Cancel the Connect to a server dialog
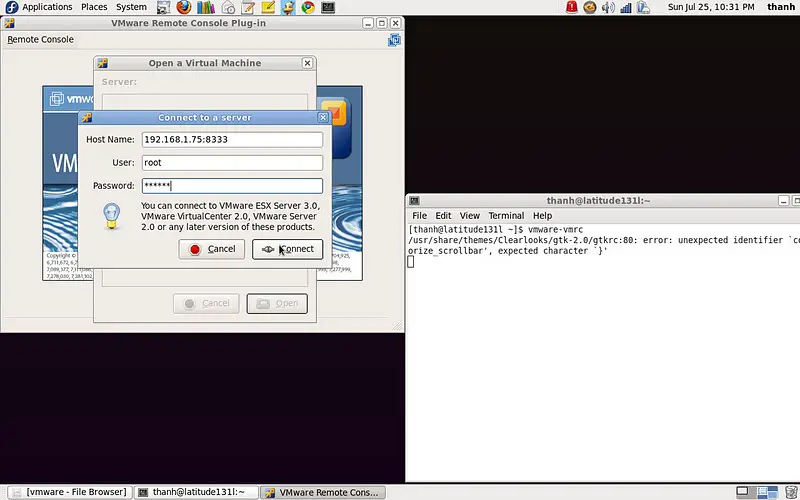 [x=212, y=249]
